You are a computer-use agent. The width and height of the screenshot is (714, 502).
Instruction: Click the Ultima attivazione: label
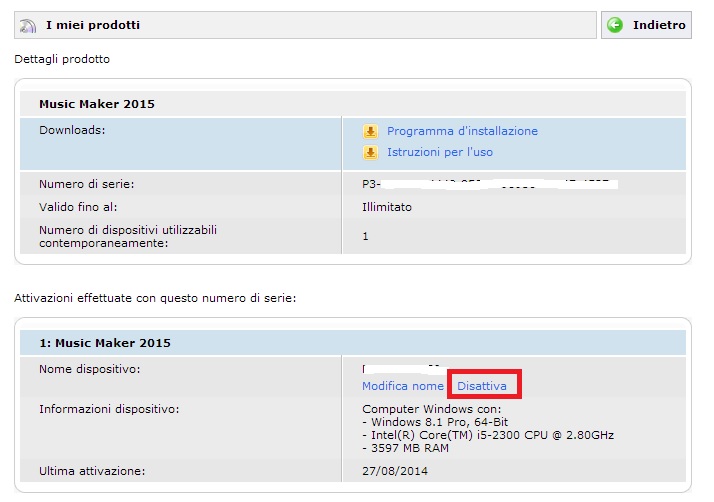click(x=92, y=471)
